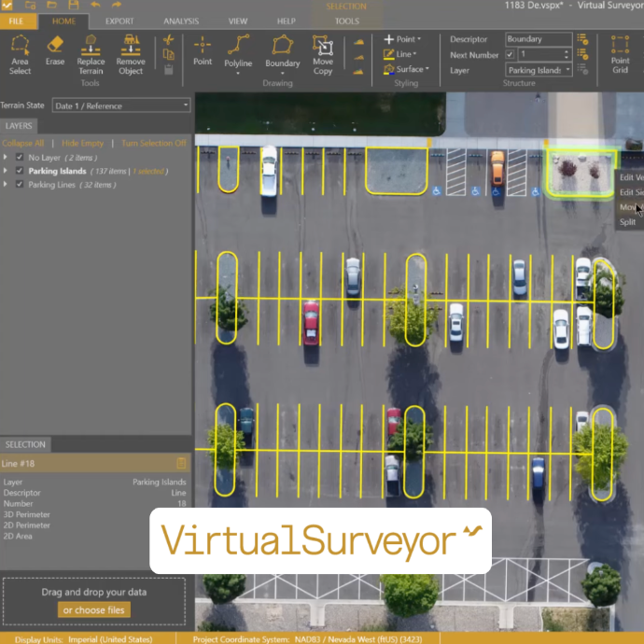Viewport: 644px width, 644px height.
Task: Select the Area Select tool
Action: [20, 55]
